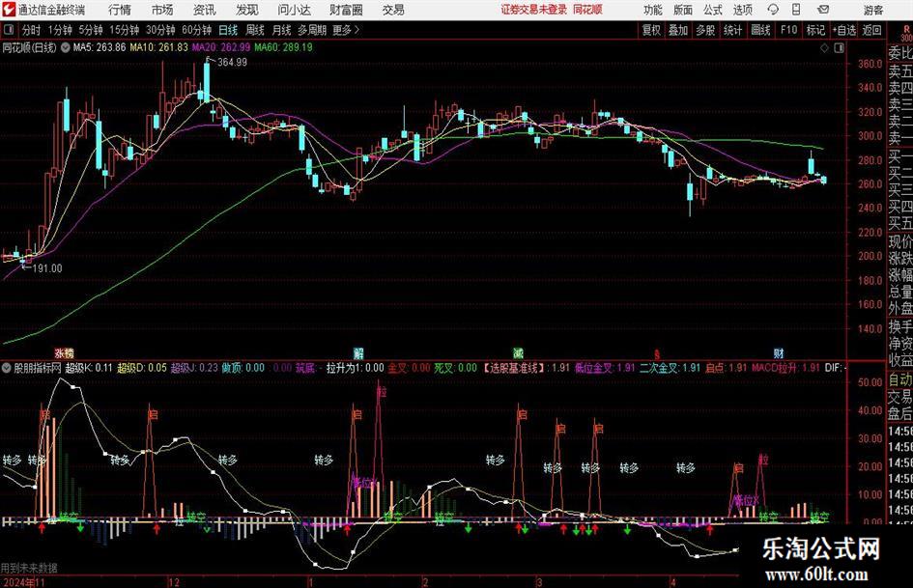Image resolution: width=913 pixels, height=588 pixels.
Task: Open the 行情 menu
Action: [120, 10]
